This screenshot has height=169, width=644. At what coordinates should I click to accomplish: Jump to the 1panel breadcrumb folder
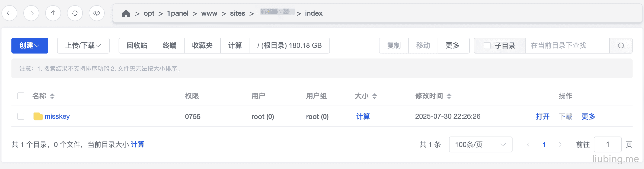coord(178,13)
